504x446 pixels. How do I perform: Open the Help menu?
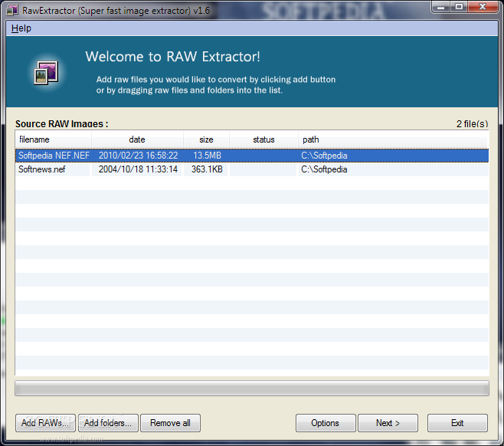click(x=21, y=28)
